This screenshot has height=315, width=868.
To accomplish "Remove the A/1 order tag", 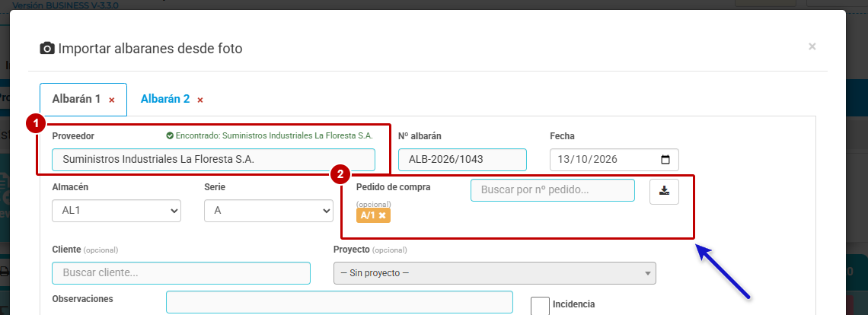I will click(382, 215).
